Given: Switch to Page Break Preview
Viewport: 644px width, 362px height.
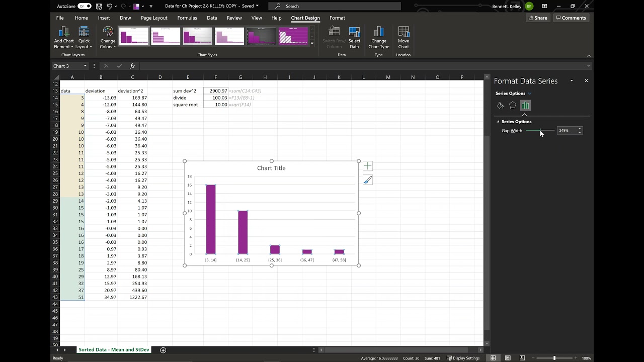Looking at the screenshot, I should [522, 358].
